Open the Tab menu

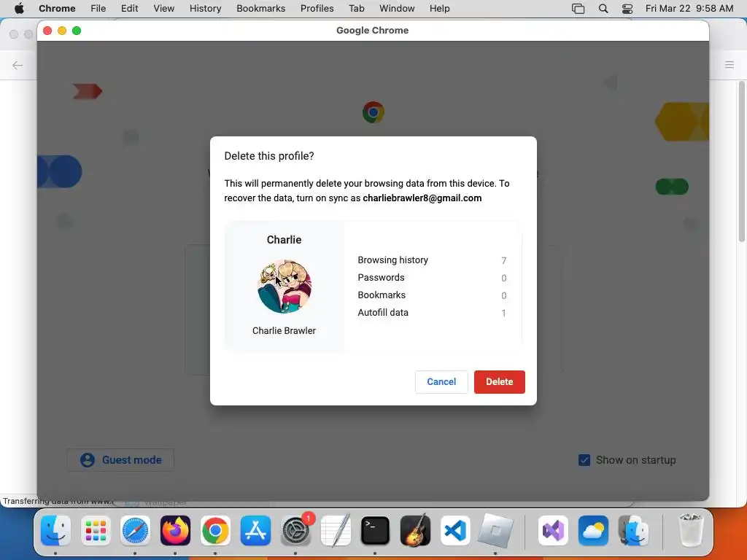356,9
